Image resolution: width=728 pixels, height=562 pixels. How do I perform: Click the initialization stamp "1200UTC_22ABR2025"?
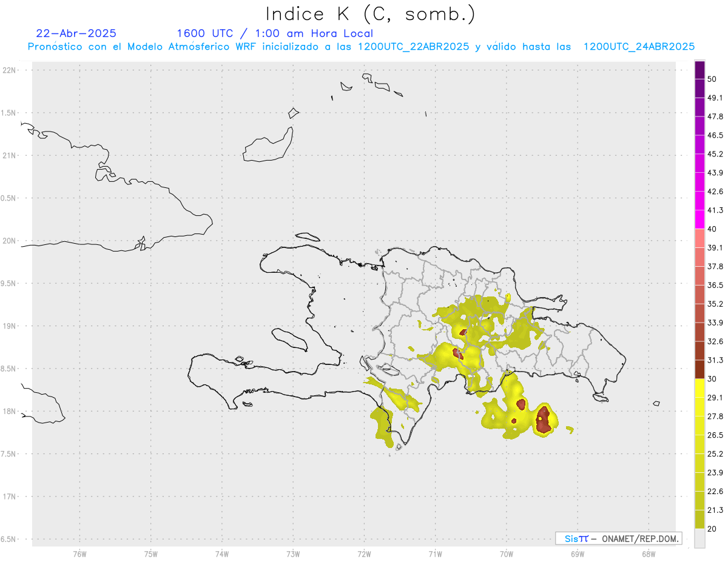pyautogui.click(x=413, y=47)
